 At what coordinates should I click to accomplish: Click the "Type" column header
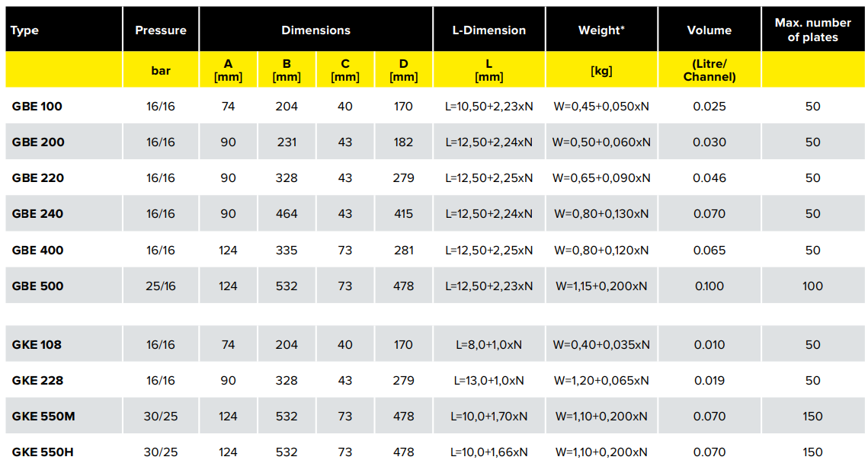[x=64, y=30]
